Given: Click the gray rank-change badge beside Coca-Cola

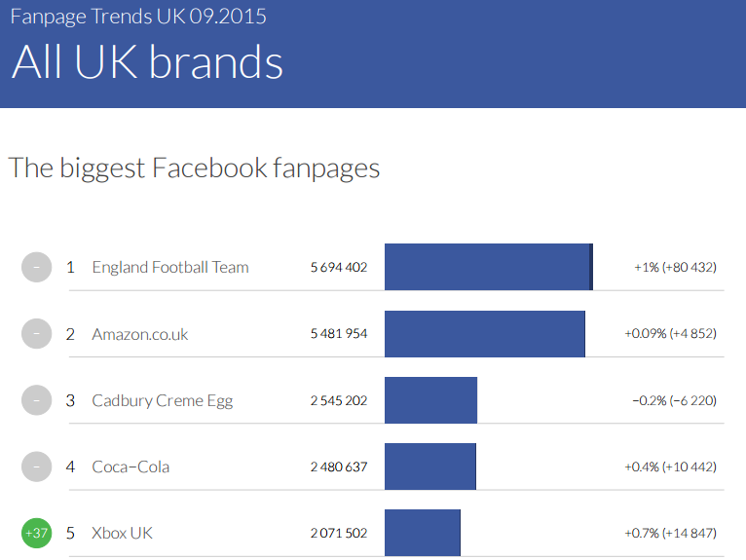Looking at the screenshot, I should pos(36,467).
